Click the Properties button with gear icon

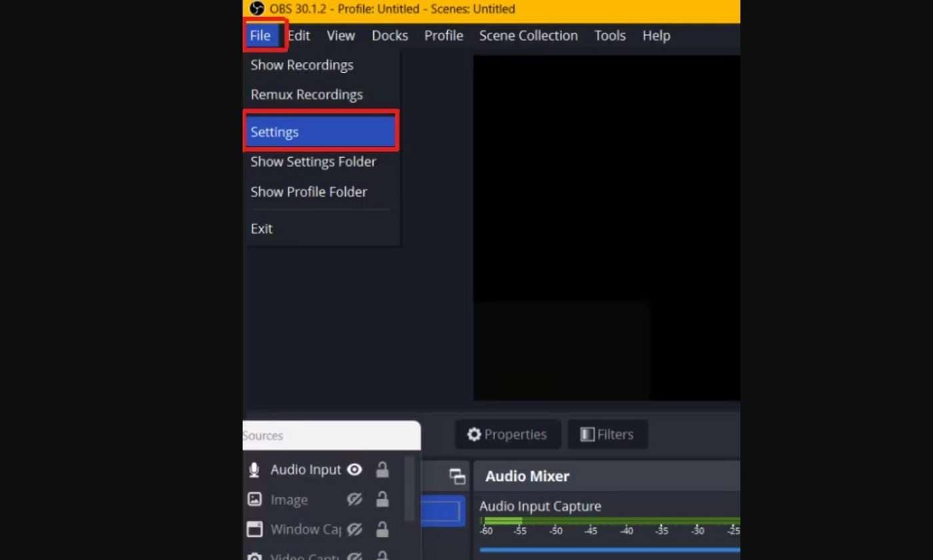tap(508, 435)
